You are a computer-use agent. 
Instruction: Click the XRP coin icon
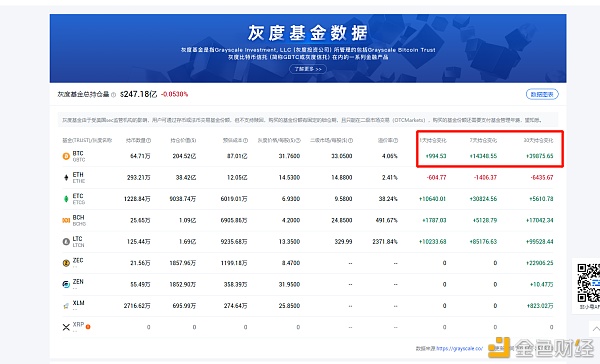[x=66, y=327]
